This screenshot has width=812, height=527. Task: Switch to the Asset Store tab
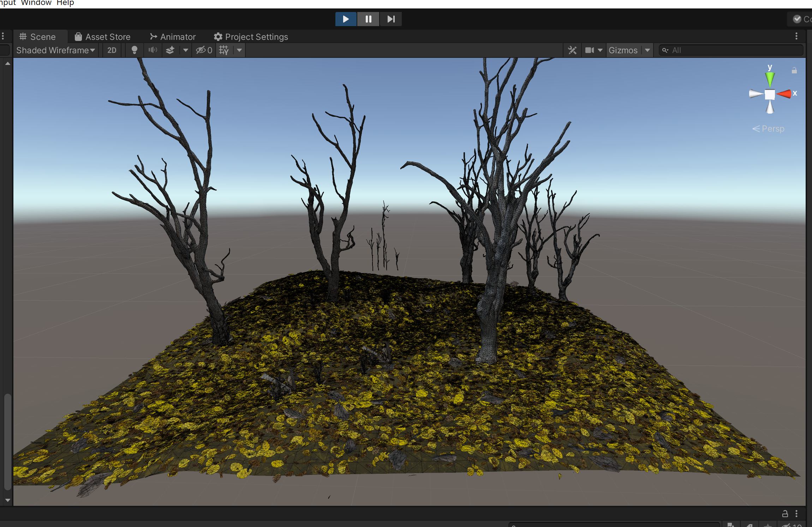pyautogui.click(x=103, y=37)
